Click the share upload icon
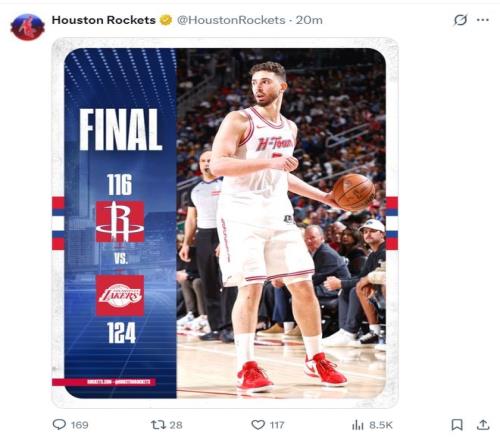The height and width of the screenshot is (440, 500). point(483,425)
